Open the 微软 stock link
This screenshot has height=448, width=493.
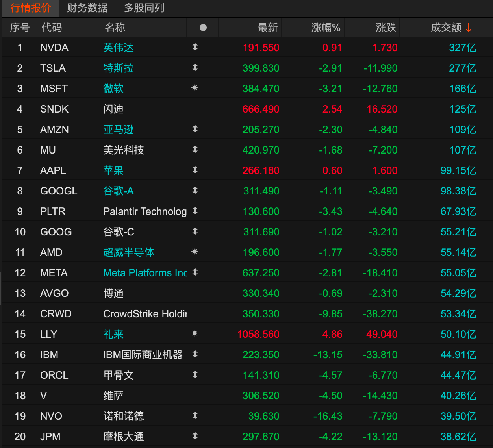tap(113, 89)
